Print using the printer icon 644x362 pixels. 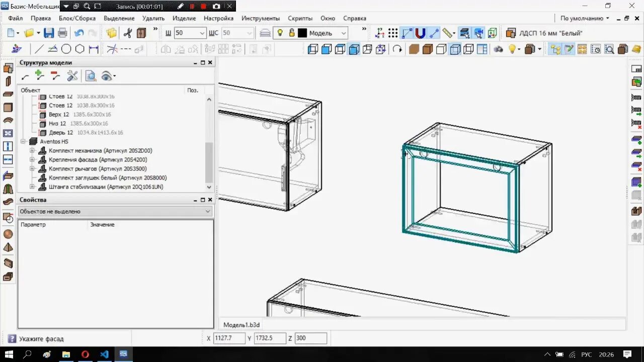pyautogui.click(x=62, y=33)
